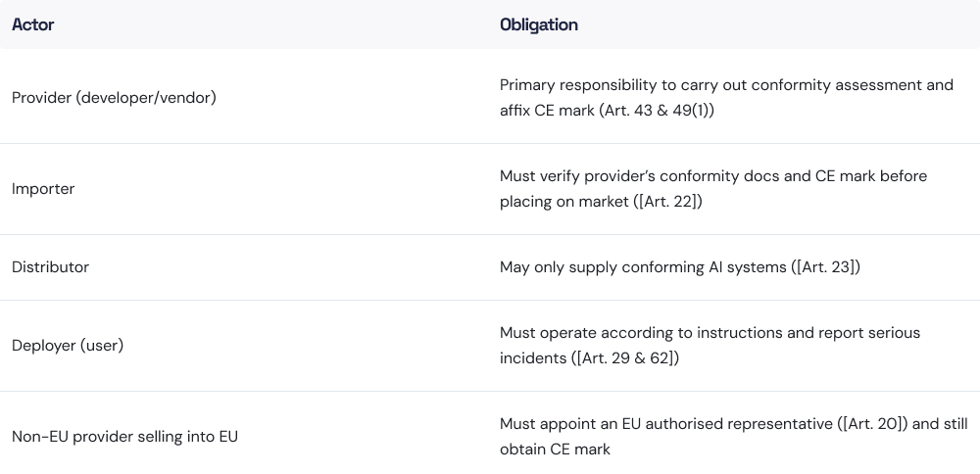The height and width of the screenshot is (474, 980).
Task: Click the Deployer serious incidents obligation text
Action: tap(710, 333)
